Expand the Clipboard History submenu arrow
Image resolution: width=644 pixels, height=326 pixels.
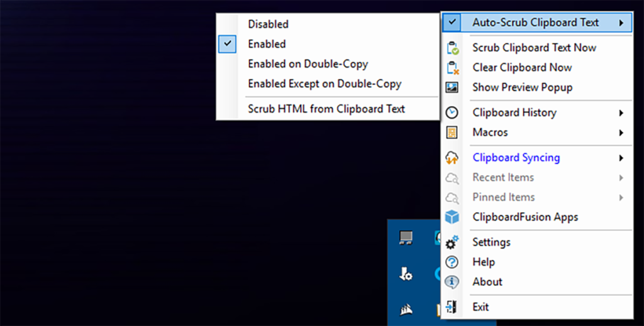coord(621,113)
